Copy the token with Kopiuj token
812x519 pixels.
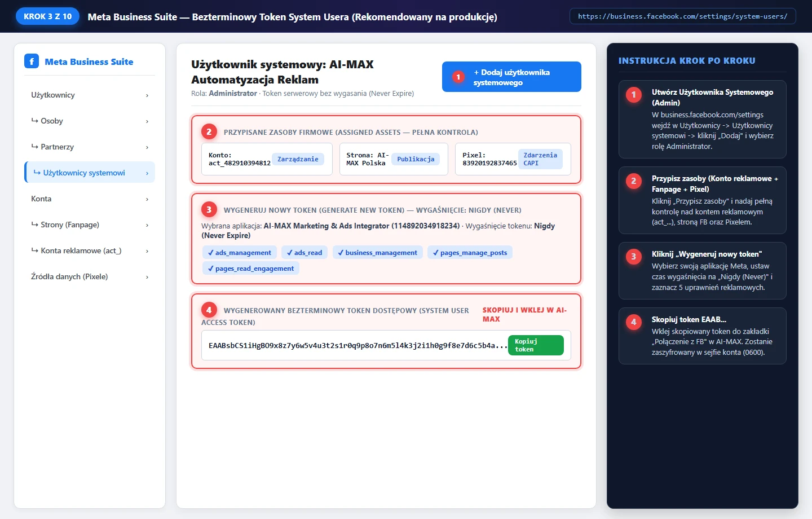tap(536, 345)
